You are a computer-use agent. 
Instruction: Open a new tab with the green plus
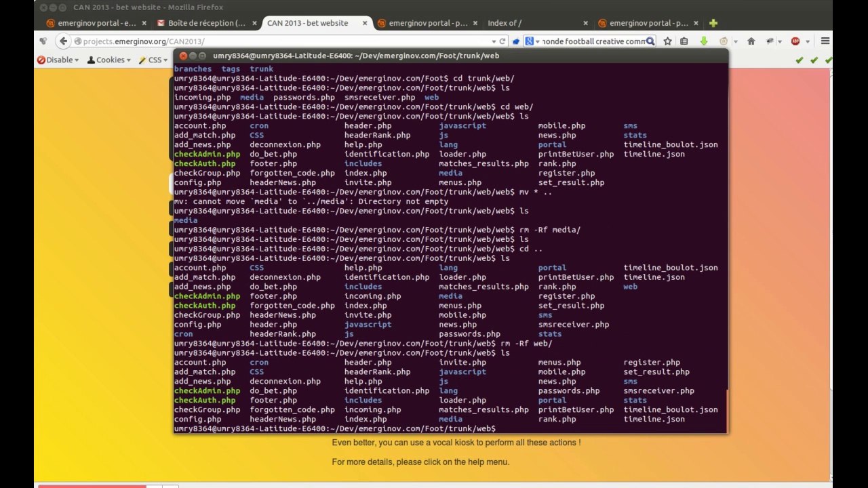tap(713, 23)
